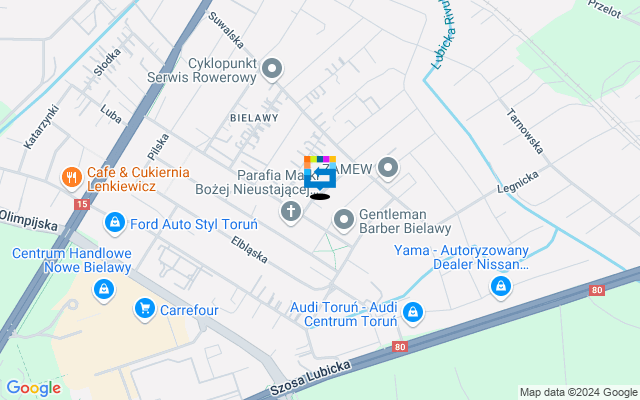Viewport: 640px width, 400px height.
Task: Click the ZAMEW location pin
Action: click(x=388, y=168)
